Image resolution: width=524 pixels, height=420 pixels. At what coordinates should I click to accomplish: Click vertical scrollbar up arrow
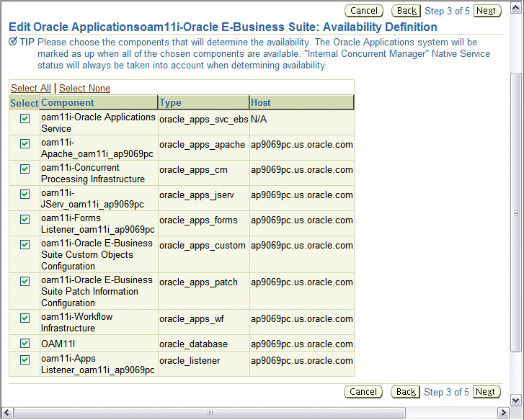515,8
